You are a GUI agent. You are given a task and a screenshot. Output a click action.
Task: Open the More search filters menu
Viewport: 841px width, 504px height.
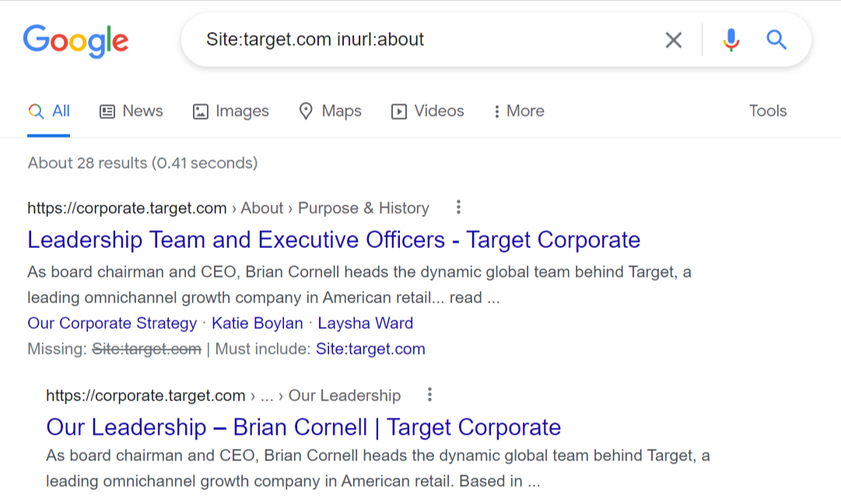[x=518, y=111]
